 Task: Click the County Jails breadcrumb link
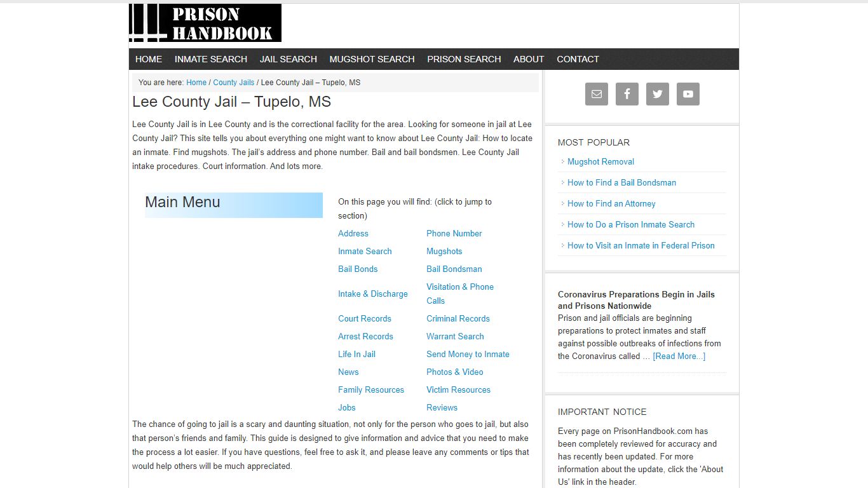pos(234,83)
